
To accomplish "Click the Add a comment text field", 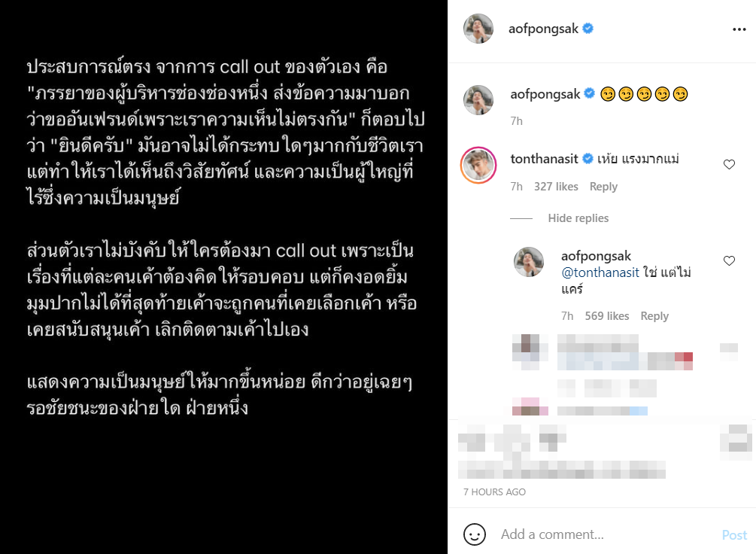I will tap(606, 534).
